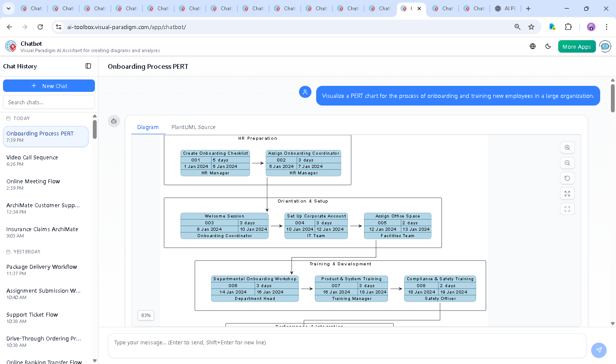The height and width of the screenshot is (364, 616).
Task: Open the Video Call Sequence chat
Action: [32, 157]
